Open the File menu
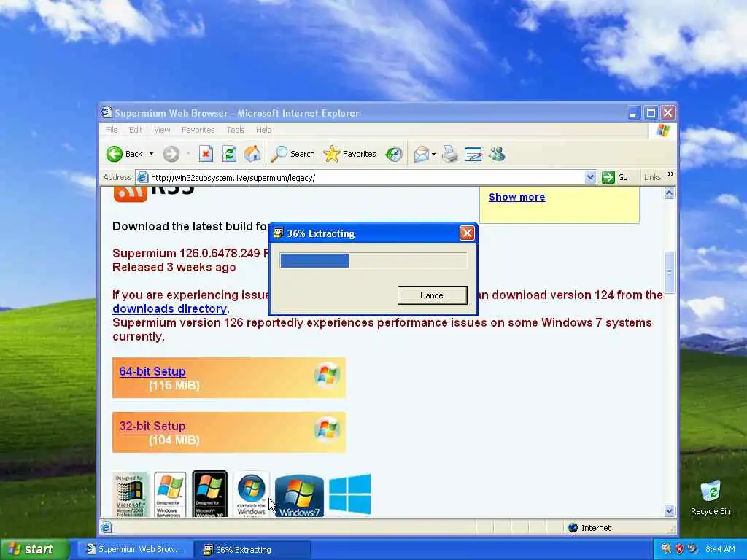 click(x=112, y=130)
